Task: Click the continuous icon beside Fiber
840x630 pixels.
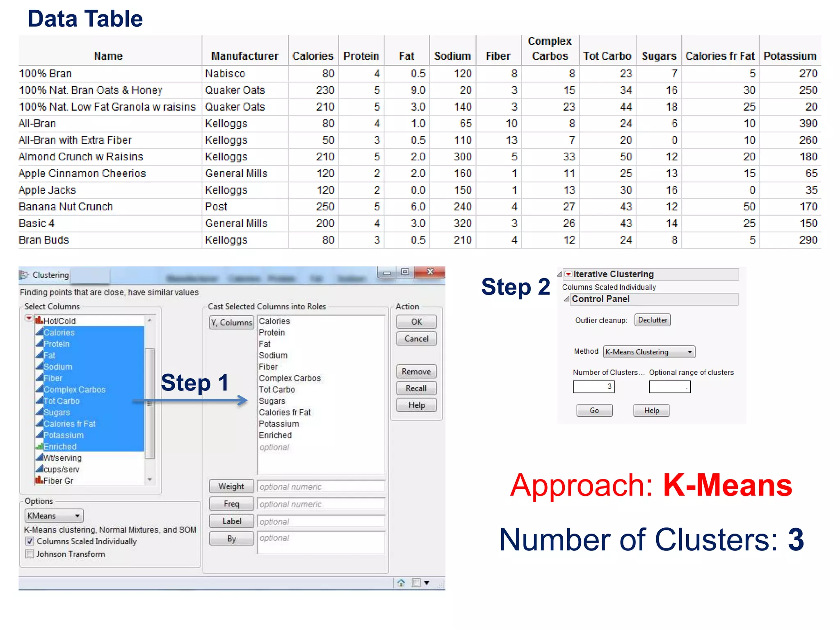Action: pyautogui.click(x=39, y=378)
